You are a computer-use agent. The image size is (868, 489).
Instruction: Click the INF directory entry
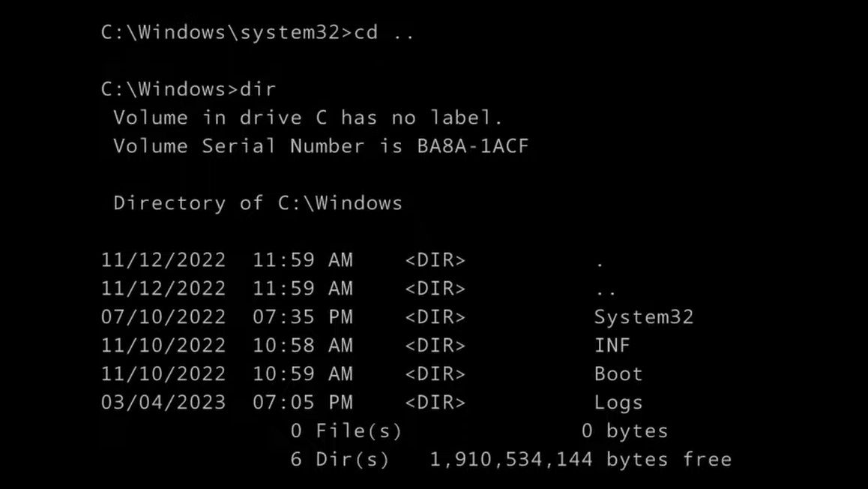612,346
